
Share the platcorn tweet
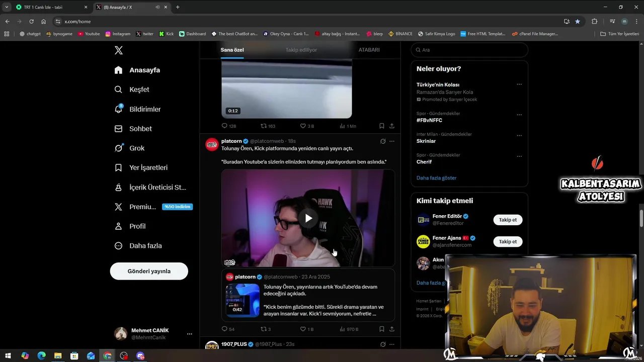pos(392,329)
